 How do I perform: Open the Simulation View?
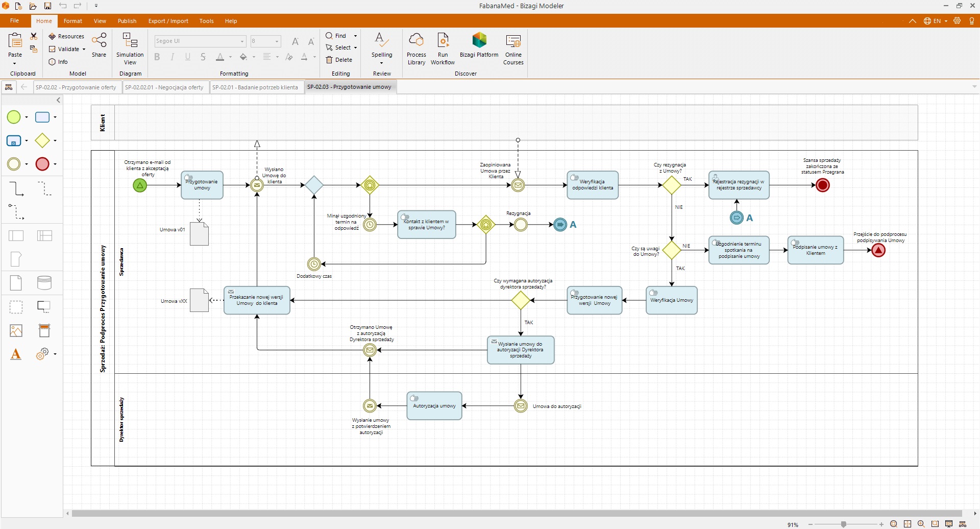point(130,49)
